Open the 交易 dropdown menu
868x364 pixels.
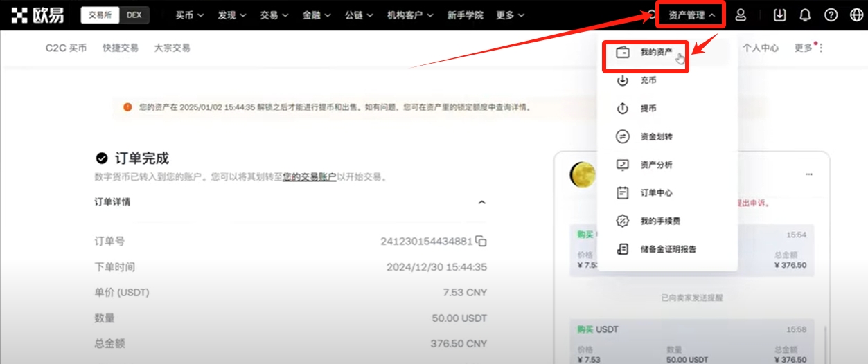pyautogui.click(x=274, y=15)
